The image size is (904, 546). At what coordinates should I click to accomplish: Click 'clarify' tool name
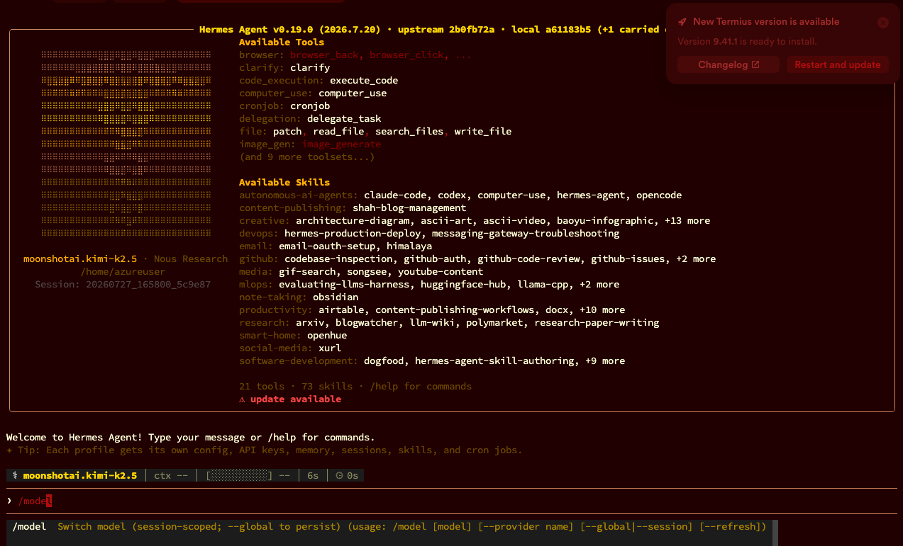(310, 68)
